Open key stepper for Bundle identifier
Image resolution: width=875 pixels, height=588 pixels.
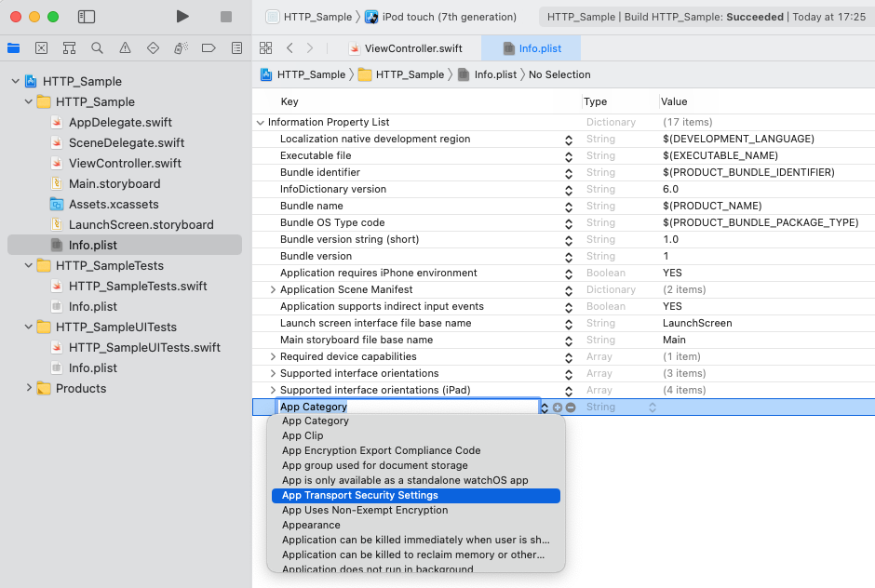click(569, 173)
